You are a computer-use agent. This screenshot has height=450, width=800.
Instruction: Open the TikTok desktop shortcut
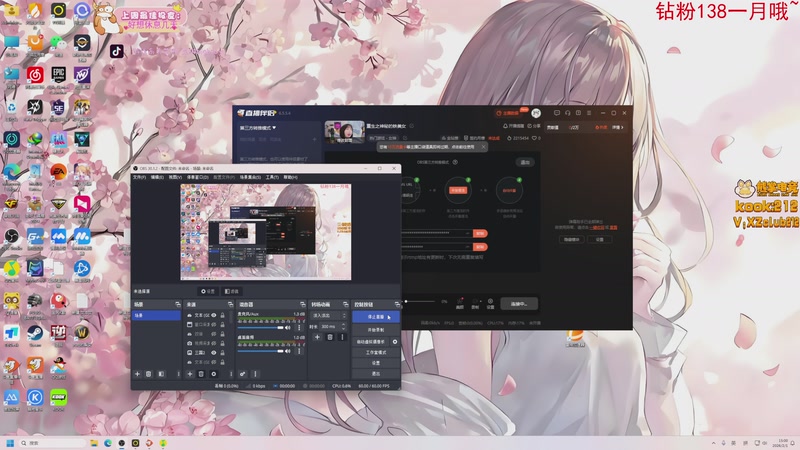pyautogui.click(x=117, y=51)
